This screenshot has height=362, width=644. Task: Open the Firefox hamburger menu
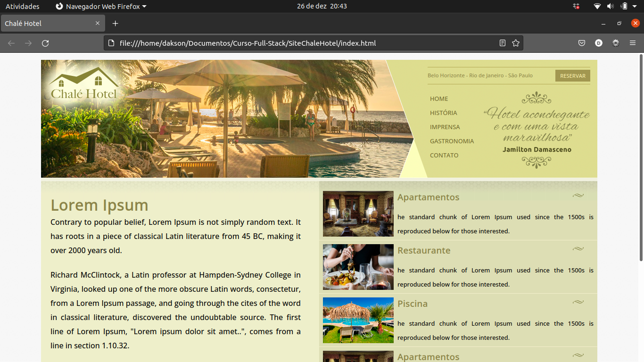click(633, 42)
